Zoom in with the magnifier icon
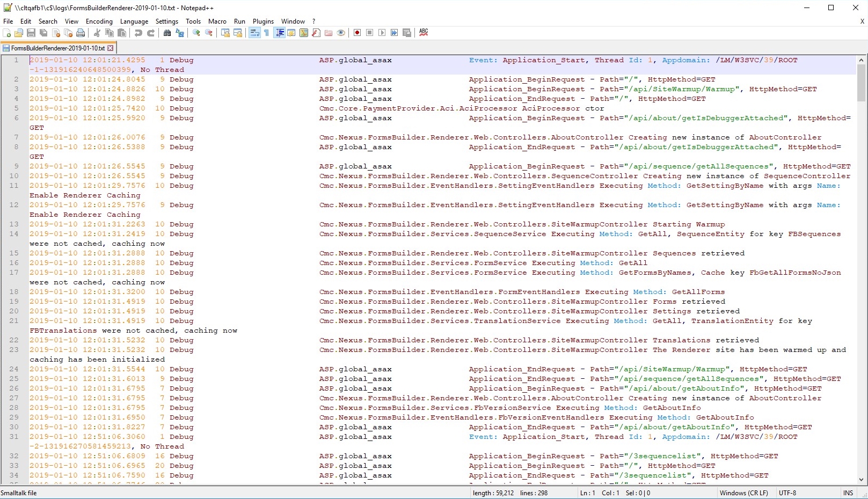868x499 pixels. [x=197, y=33]
